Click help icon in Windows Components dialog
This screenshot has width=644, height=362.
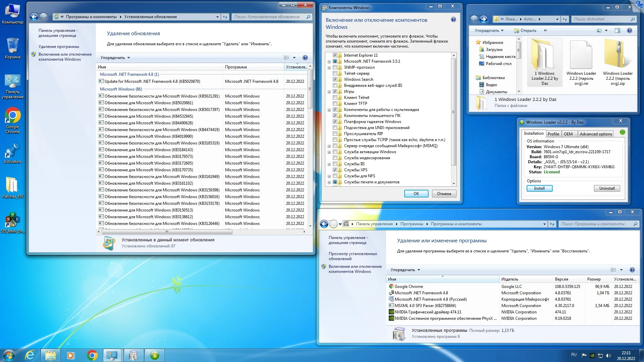pos(453,20)
